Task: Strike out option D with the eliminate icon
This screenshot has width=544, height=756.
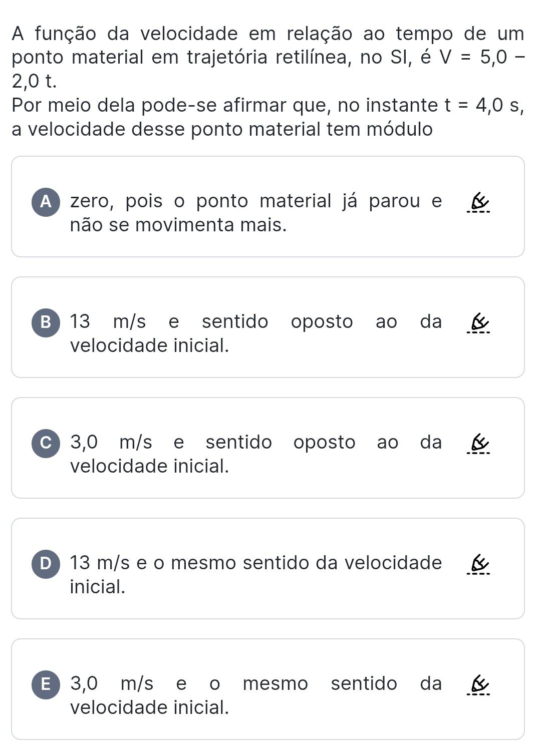Action: point(478,565)
